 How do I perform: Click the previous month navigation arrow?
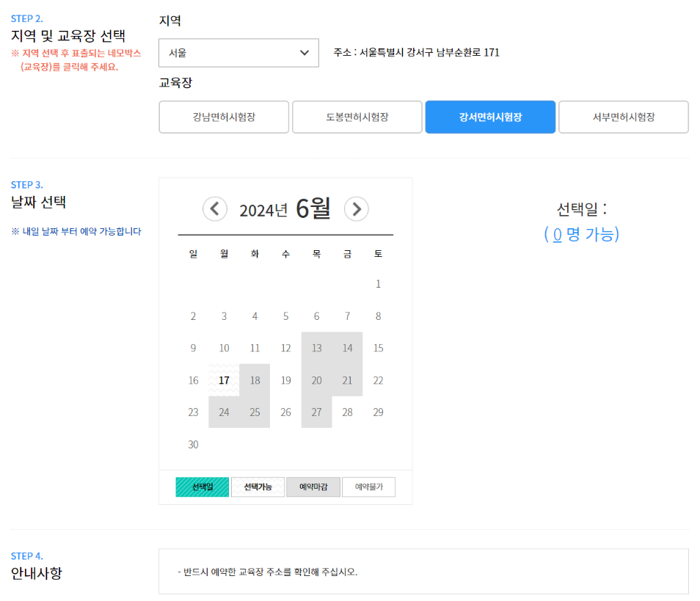tap(215, 208)
